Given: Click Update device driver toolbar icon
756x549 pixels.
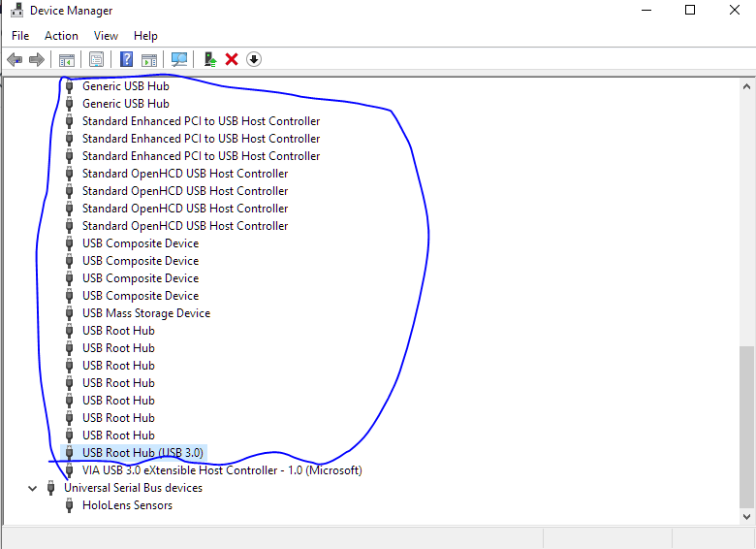Looking at the screenshot, I should (209, 60).
